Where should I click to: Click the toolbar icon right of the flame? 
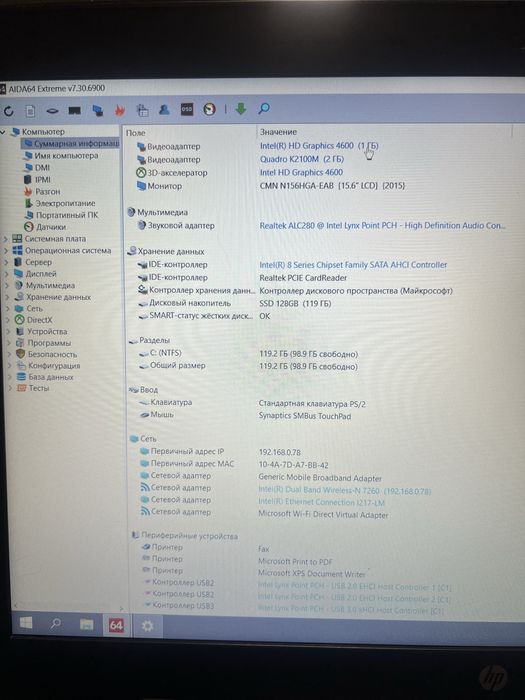[142, 110]
